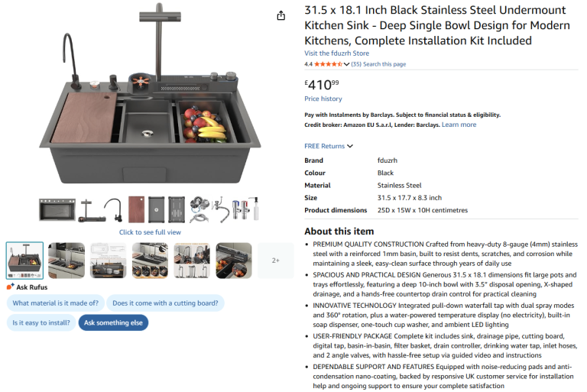Screen dimensions: 587x392
Task: Click the share icon above product image
Action: [x=281, y=15]
